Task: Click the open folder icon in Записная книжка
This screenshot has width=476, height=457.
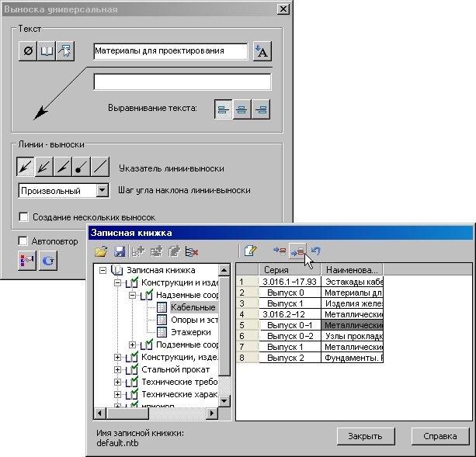Action: point(101,251)
